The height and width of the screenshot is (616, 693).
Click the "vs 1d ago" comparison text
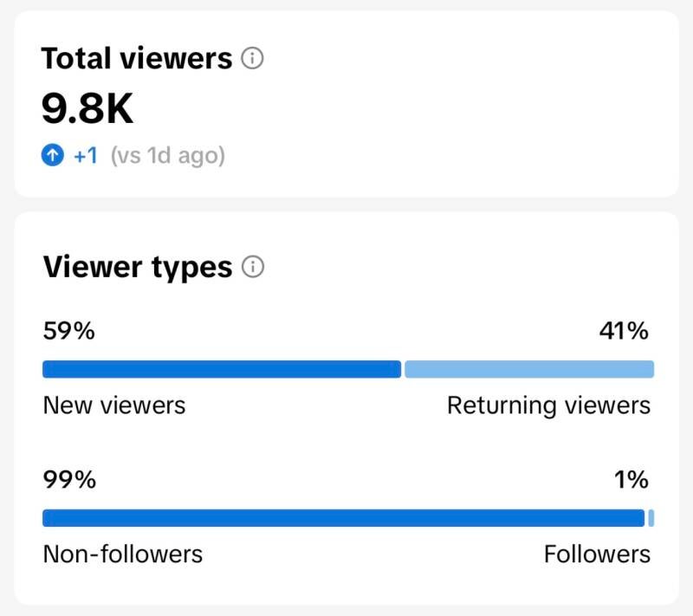(167, 156)
